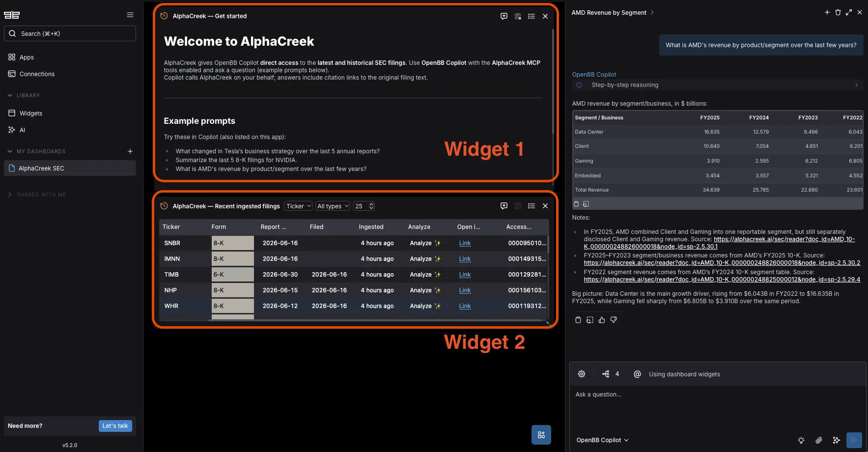Viewport: 868px width, 452px height.
Task: Click the OpenBB logo in the sidebar
Action: tap(12, 15)
